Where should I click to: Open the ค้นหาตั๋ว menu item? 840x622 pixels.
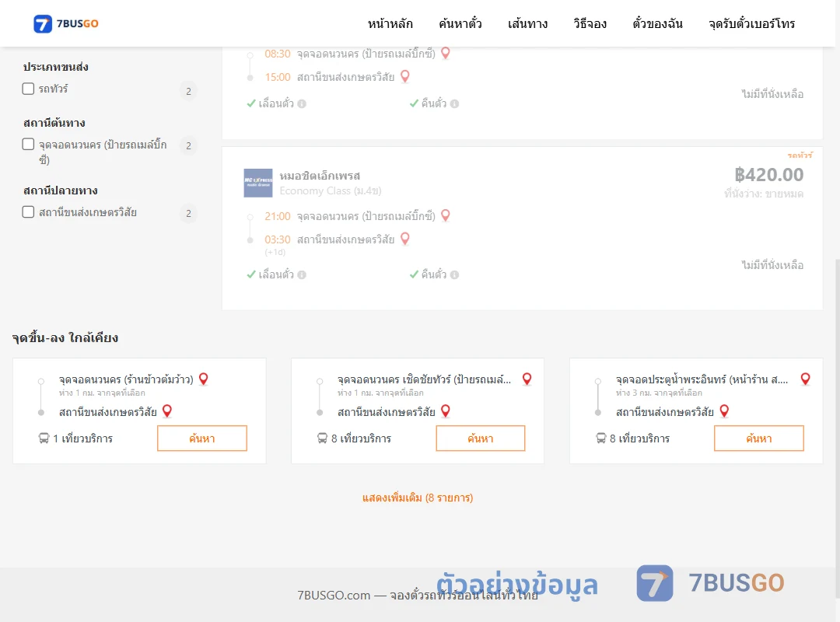coord(460,23)
